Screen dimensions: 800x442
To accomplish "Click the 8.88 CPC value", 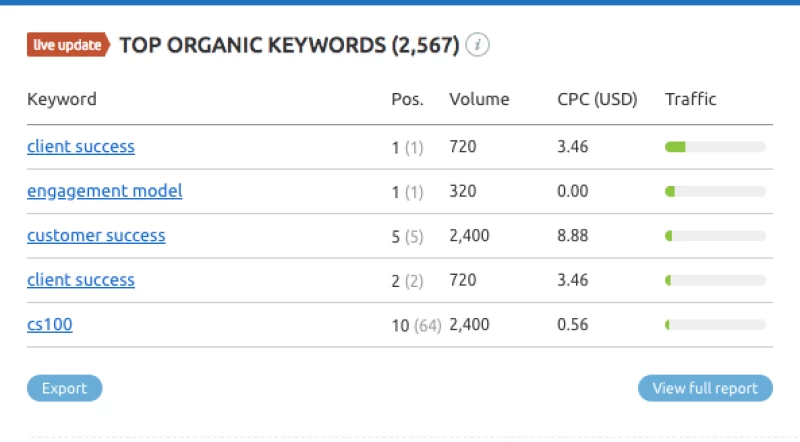I will (572, 236).
